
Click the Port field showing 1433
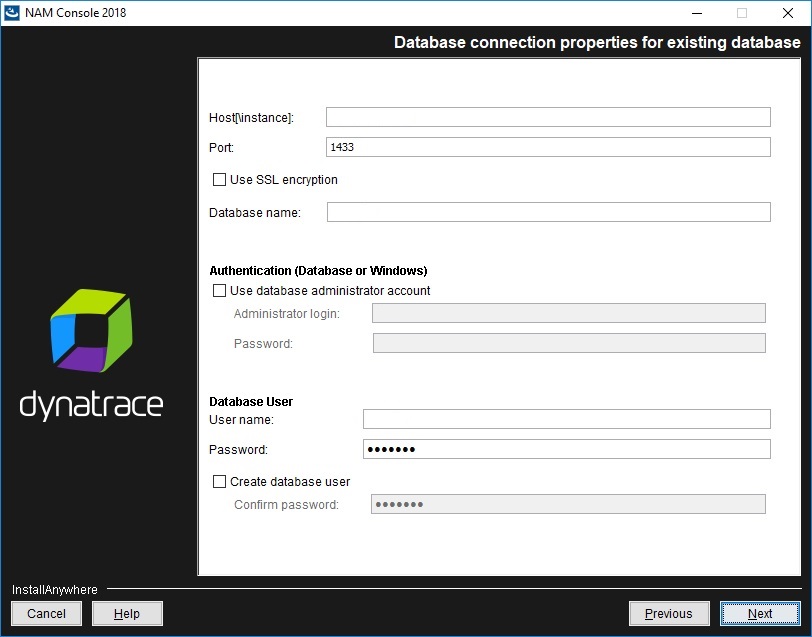pyautogui.click(x=548, y=147)
